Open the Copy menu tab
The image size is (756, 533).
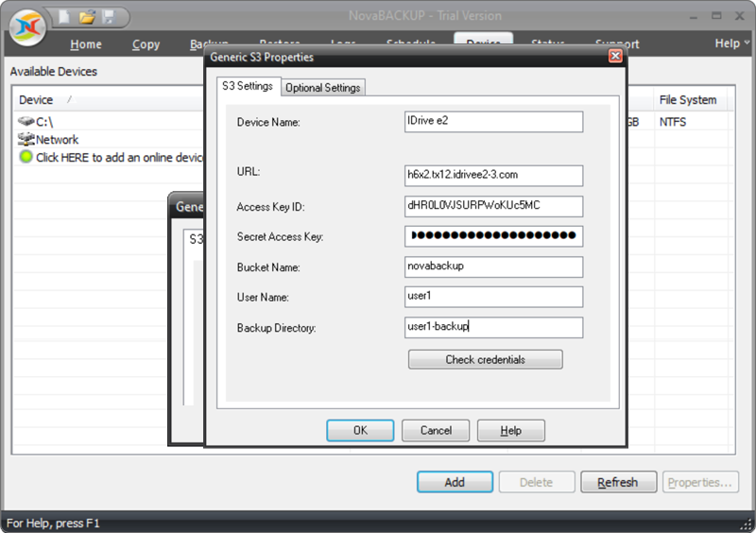[x=146, y=44]
